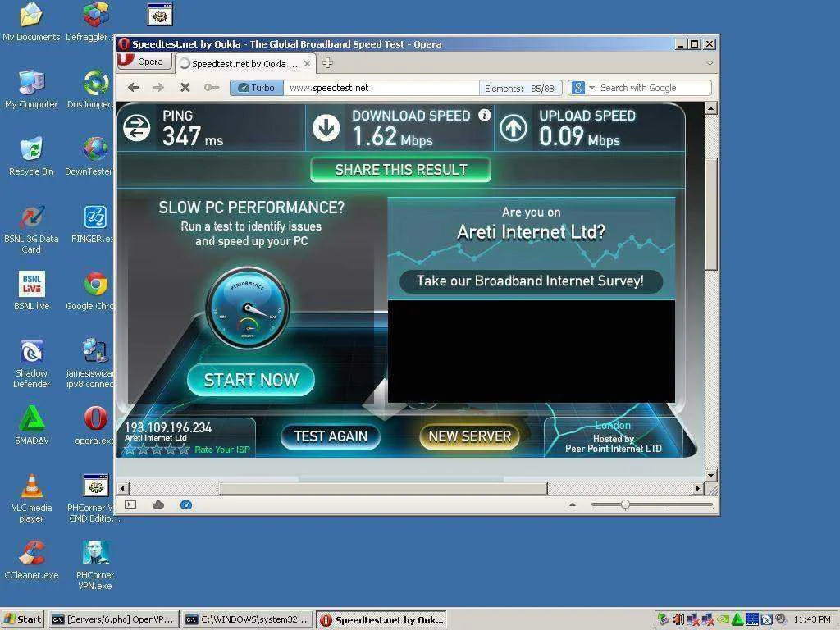The image size is (840, 630).
Task: Click the ping arrows icon
Action: [x=137, y=127]
